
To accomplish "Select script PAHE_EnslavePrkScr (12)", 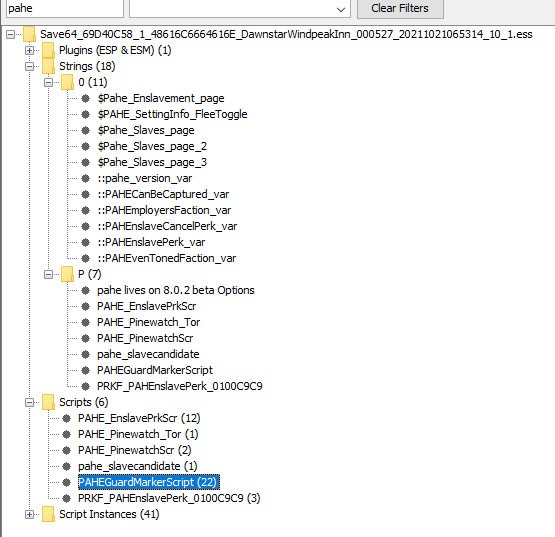I will [139, 418].
